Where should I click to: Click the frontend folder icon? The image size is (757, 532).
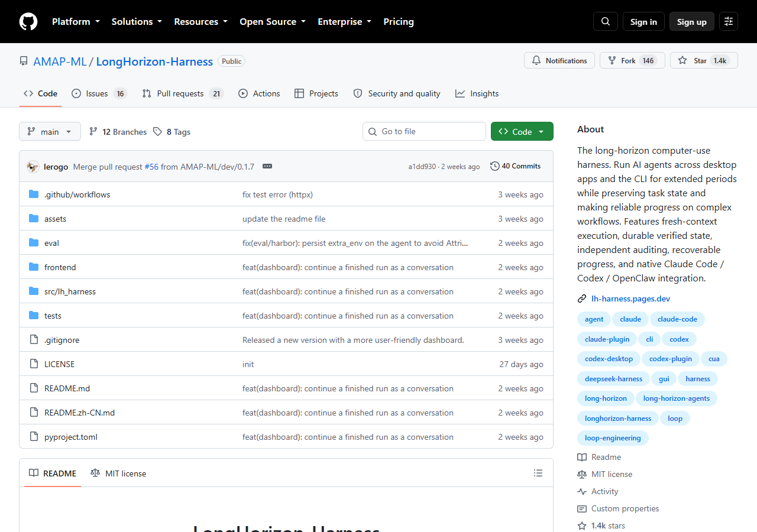[34, 267]
